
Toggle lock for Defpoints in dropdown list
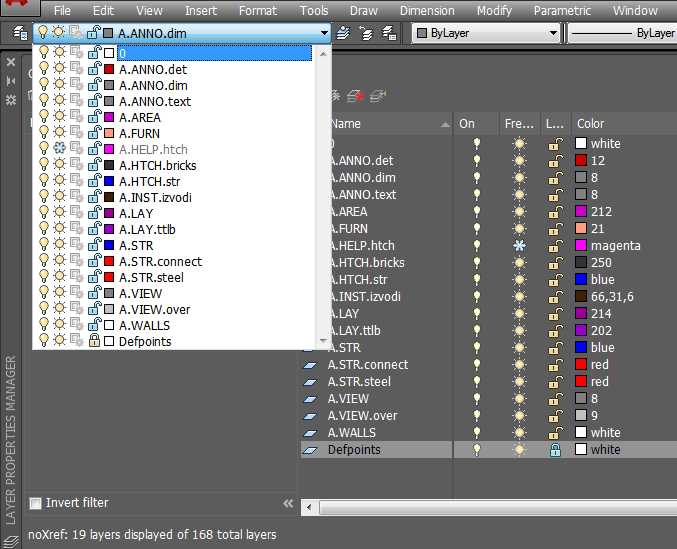(x=94, y=341)
